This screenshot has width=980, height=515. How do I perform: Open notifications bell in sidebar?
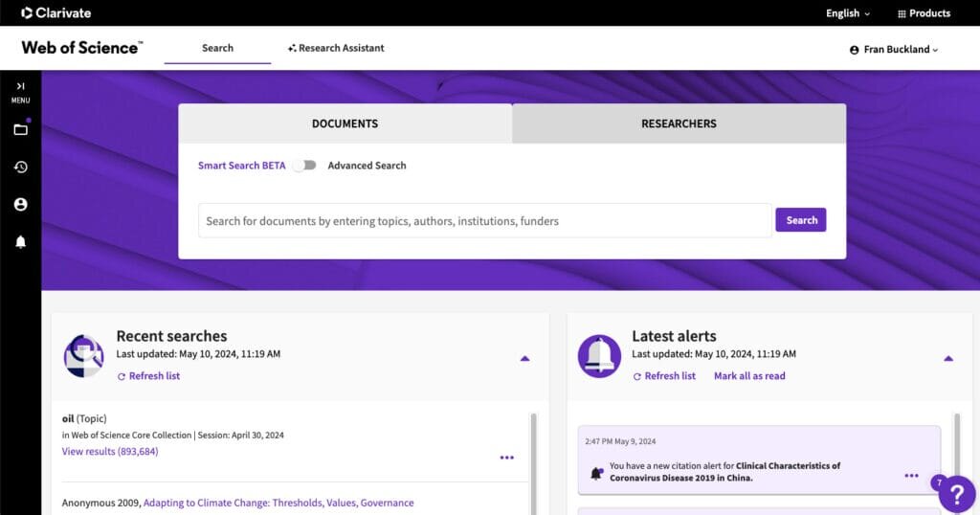click(x=20, y=242)
